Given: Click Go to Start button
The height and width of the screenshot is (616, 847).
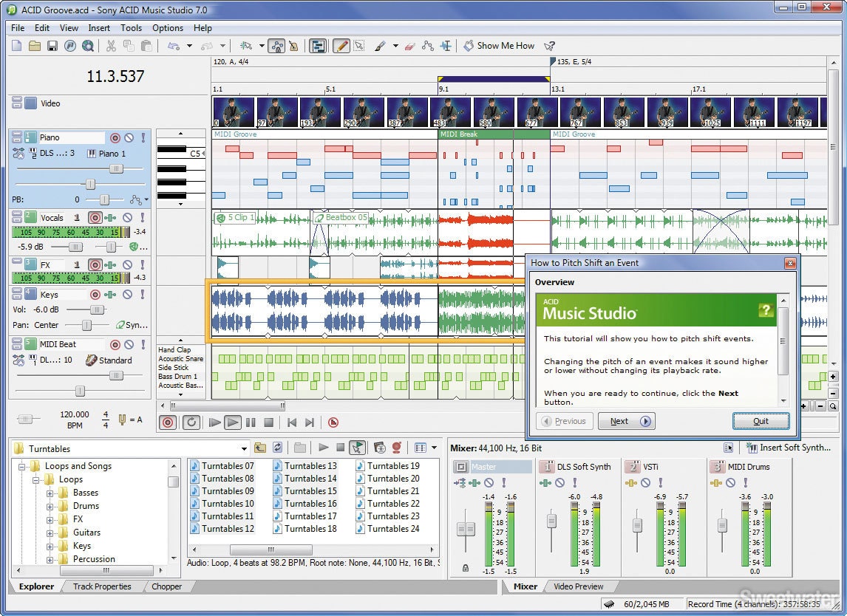Looking at the screenshot, I should coord(292,422).
